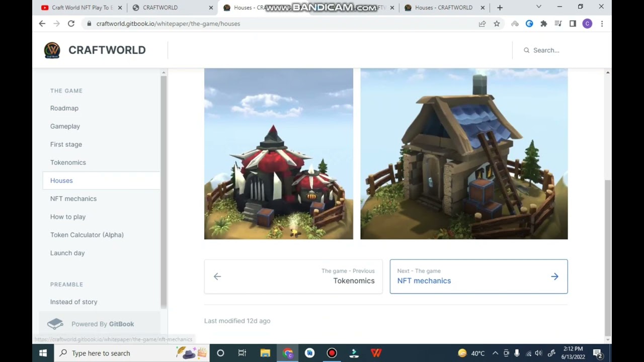Open How to play in the sidebar

click(68, 217)
